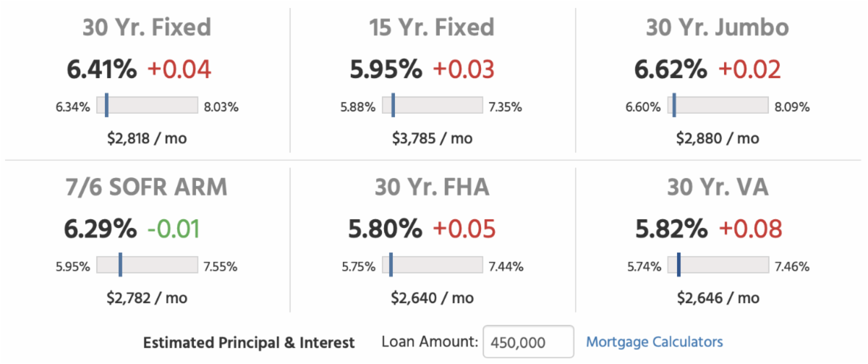
Task: Click the 6.62% Jumbo rate value
Action: click(671, 69)
